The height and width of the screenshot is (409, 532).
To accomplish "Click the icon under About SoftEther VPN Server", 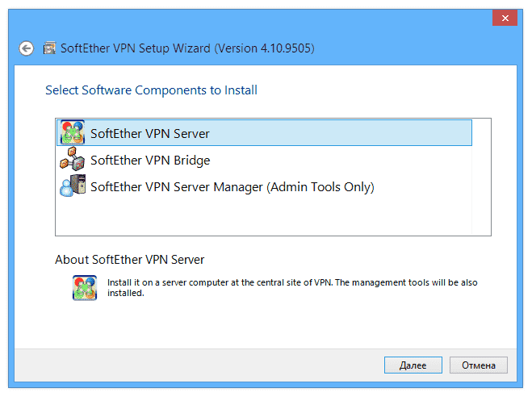I will pos(84,287).
